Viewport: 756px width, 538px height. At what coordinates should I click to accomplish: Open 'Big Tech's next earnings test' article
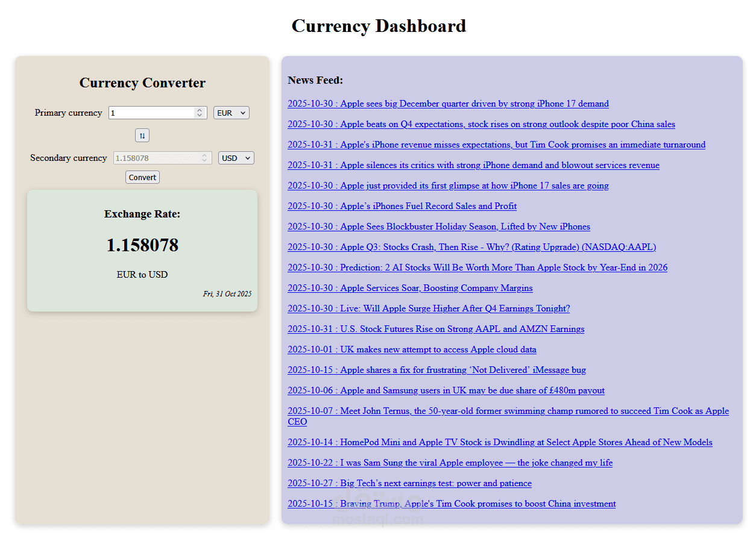coord(409,483)
